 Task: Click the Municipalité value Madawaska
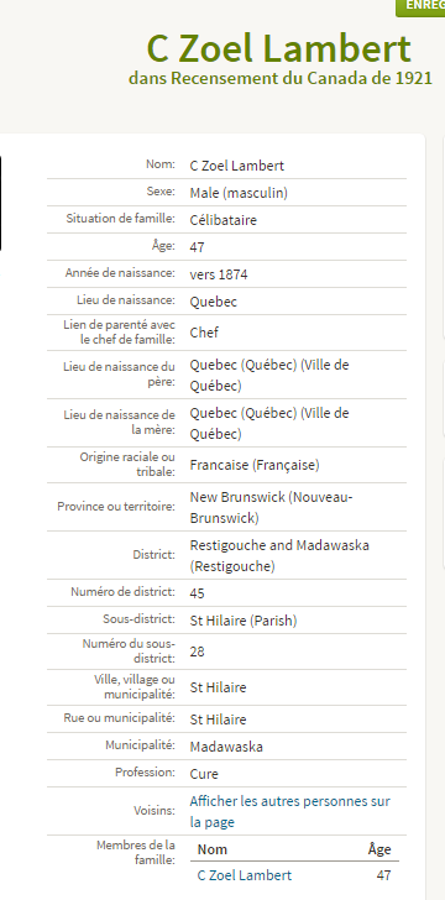coord(226,747)
